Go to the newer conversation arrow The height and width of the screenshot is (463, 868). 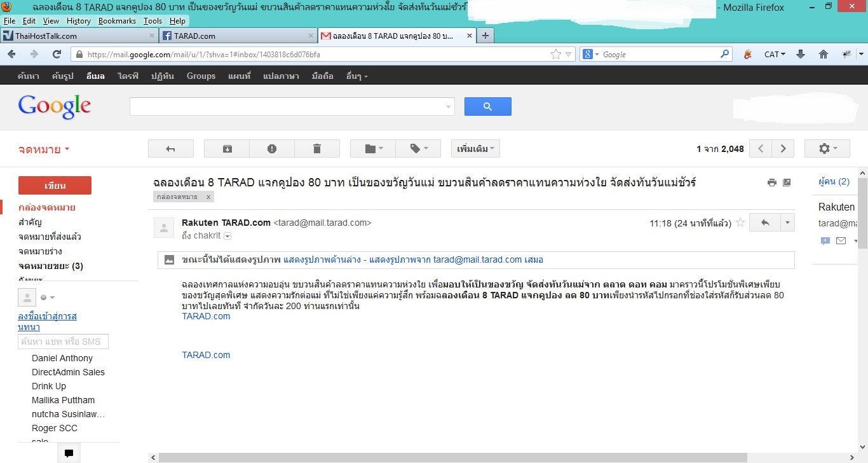[x=761, y=149]
